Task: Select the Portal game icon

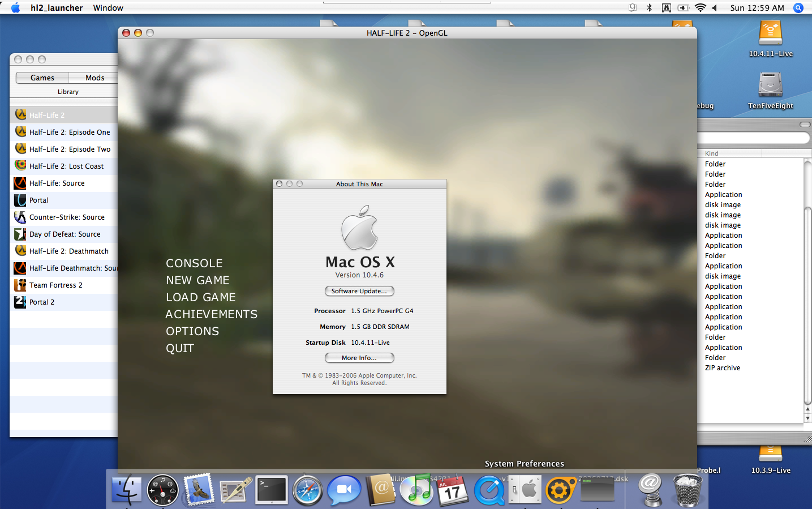Action: (x=20, y=200)
